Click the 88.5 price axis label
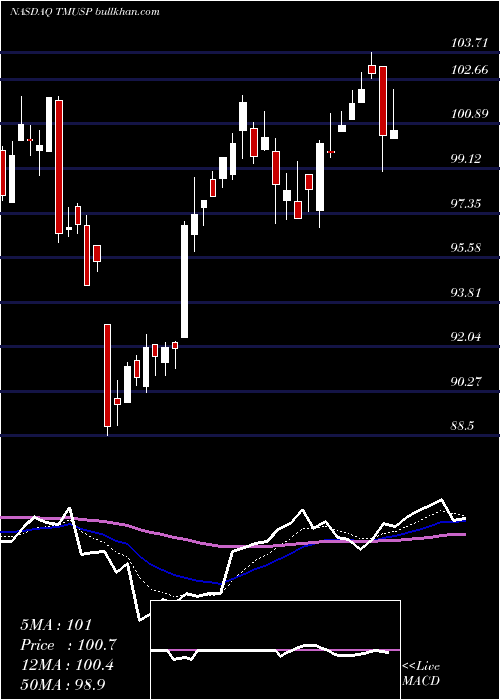Image resolution: width=500 pixels, height=700 pixels. click(463, 426)
